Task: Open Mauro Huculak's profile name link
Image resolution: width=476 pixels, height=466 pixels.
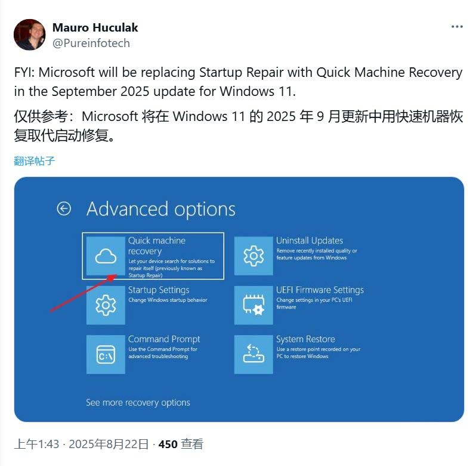Action: click(95, 27)
